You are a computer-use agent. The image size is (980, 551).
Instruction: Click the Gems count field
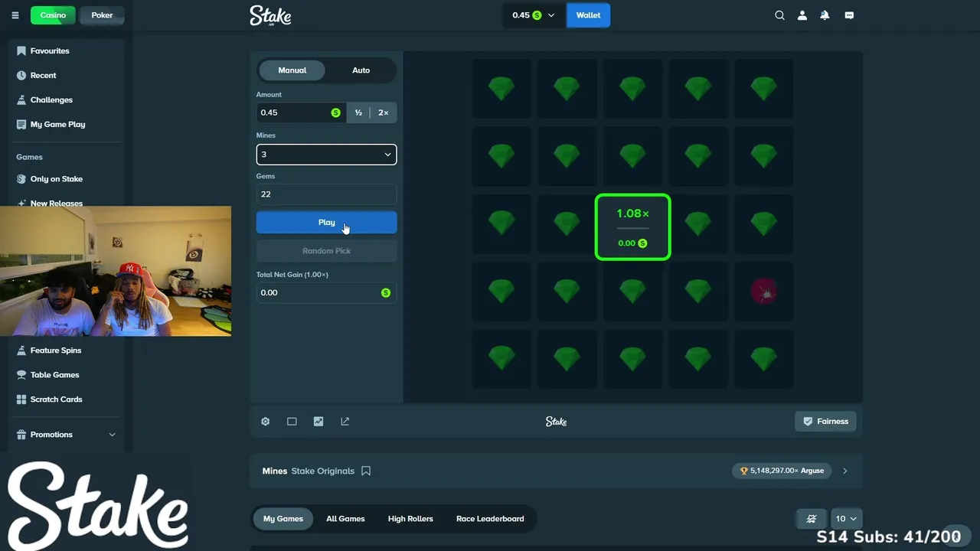[x=326, y=194]
